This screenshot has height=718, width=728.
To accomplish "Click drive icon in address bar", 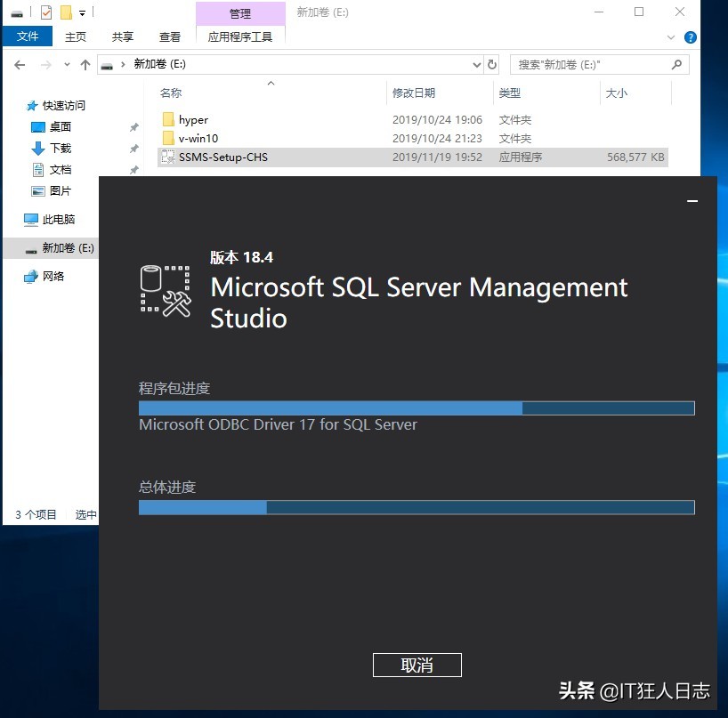I will click(108, 66).
